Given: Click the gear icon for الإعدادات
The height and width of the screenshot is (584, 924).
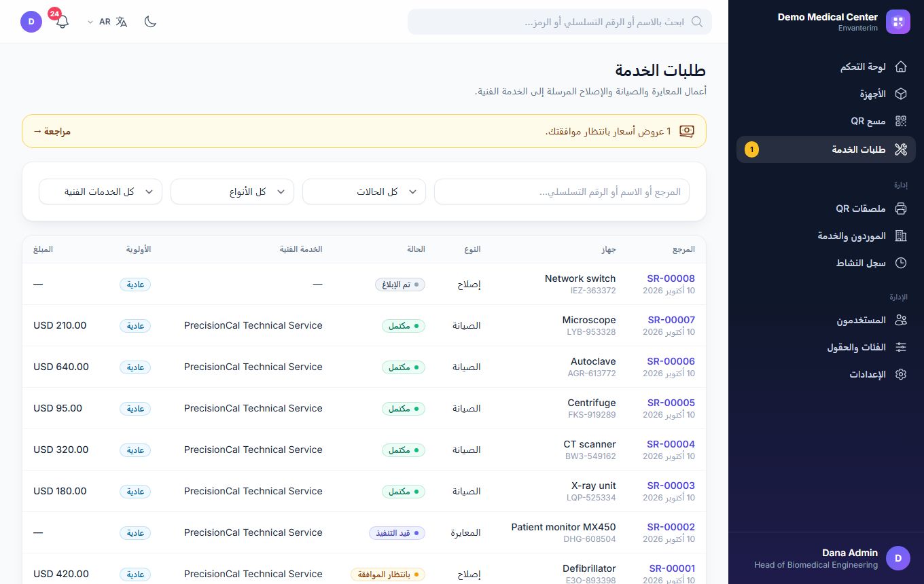Looking at the screenshot, I should (x=901, y=374).
